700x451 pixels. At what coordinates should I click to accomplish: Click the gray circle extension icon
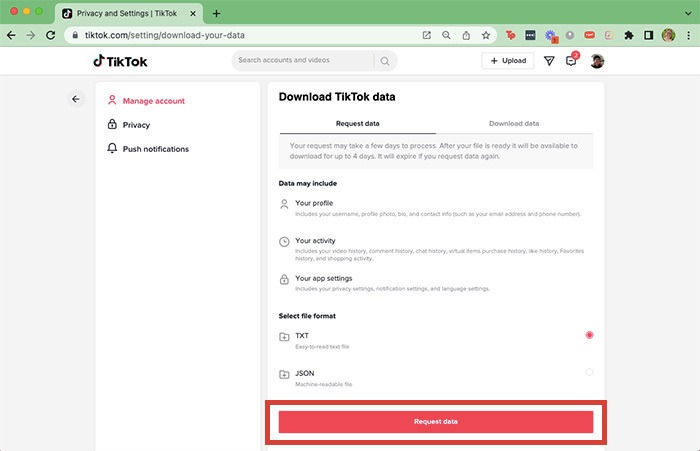[570, 35]
